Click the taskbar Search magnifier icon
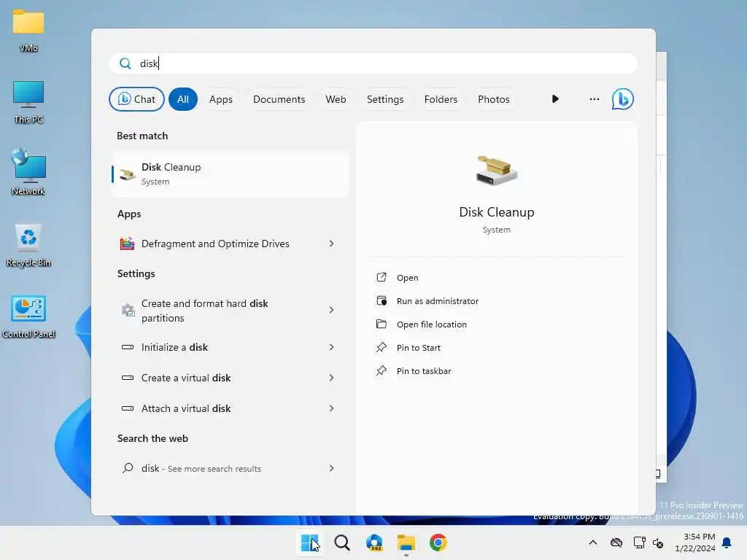 341,542
